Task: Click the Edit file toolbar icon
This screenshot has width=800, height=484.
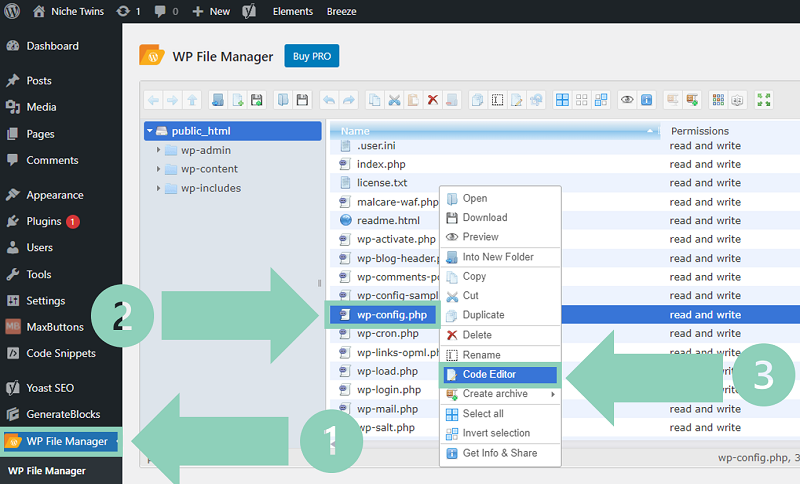Action: point(517,100)
